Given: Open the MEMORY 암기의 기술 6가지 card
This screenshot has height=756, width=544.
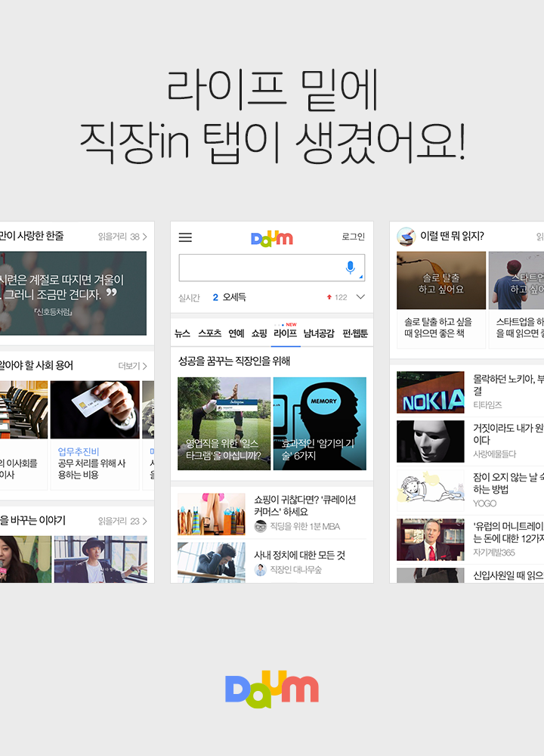Looking at the screenshot, I should [320, 423].
